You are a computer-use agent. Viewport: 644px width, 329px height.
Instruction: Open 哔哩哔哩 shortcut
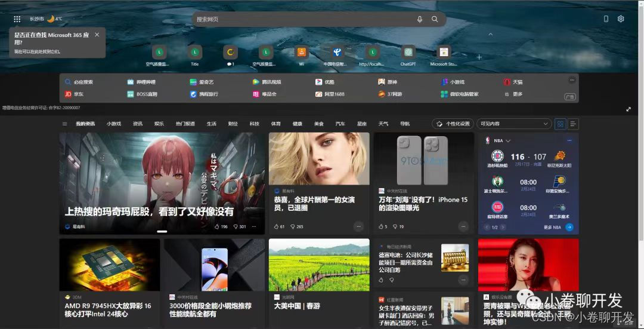coord(141,82)
